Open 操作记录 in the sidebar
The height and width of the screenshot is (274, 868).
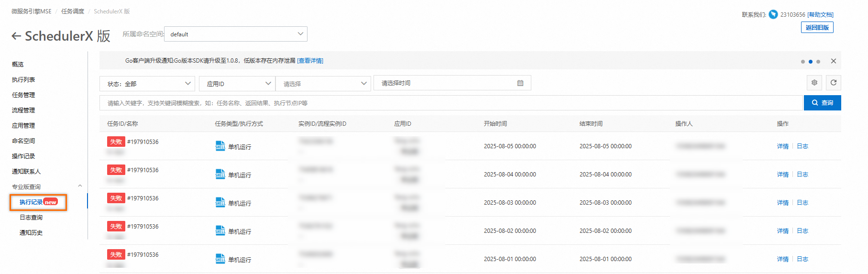(x=23, y=156)
